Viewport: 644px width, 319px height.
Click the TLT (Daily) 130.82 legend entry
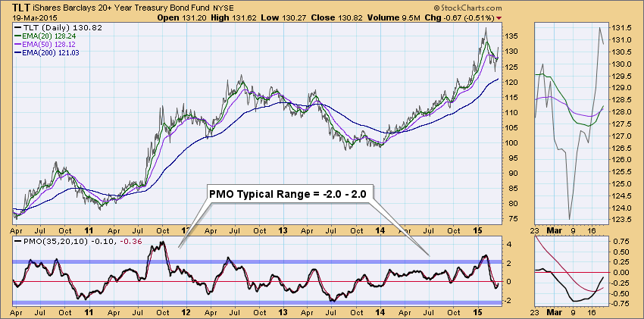click(58, 28)
